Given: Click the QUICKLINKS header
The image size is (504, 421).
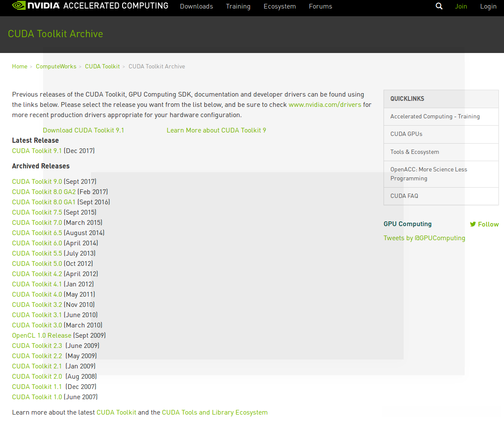Looking at the screenshot, I should (441, 99).
